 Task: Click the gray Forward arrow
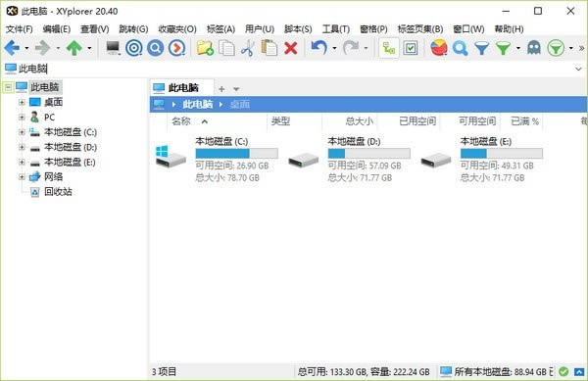click(x=42, y=48)
